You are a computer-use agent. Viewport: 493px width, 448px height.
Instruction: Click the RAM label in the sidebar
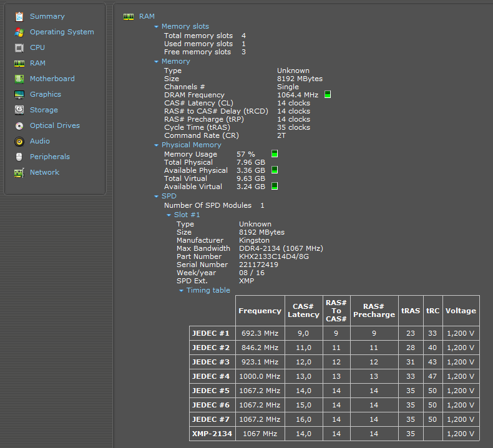(x=37, y=63)
